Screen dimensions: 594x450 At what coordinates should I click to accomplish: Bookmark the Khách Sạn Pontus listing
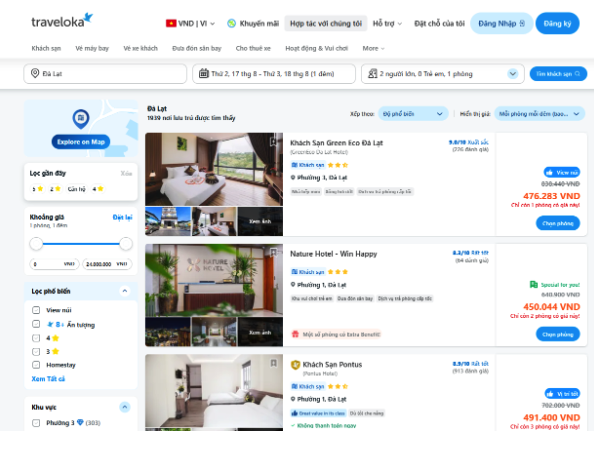pyautogui.click(x=274, y=363)
